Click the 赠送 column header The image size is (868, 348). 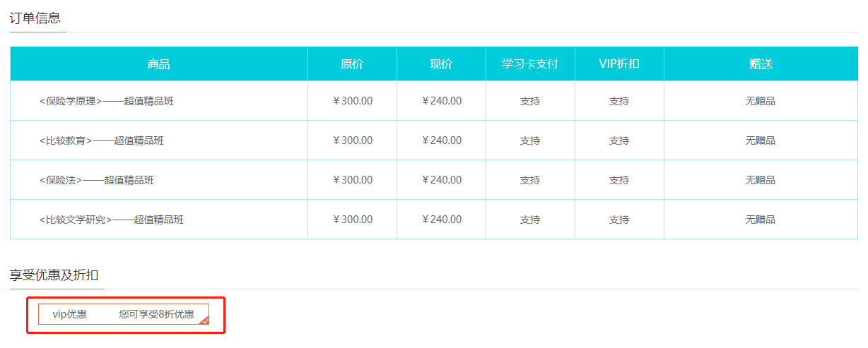point(761,64)
